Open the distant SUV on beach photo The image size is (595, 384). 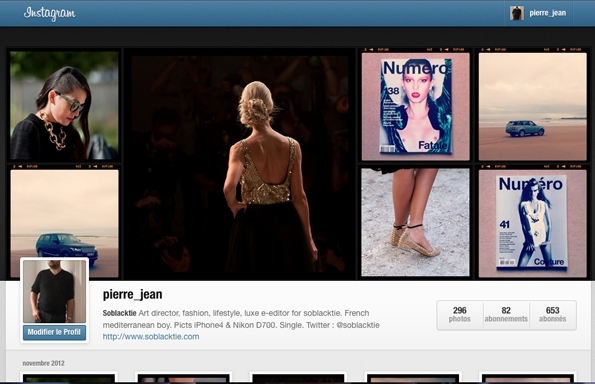[532, 107]
